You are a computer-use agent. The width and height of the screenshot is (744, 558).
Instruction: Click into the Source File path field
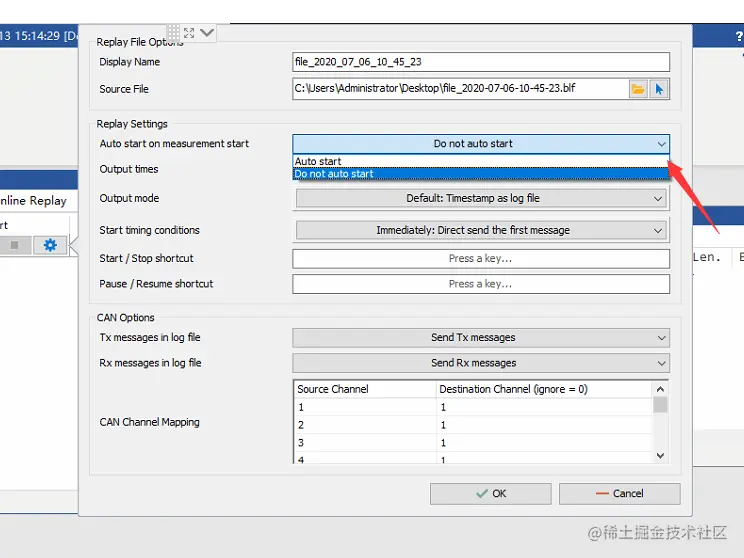pyautogui.click(x=460, y=89)
